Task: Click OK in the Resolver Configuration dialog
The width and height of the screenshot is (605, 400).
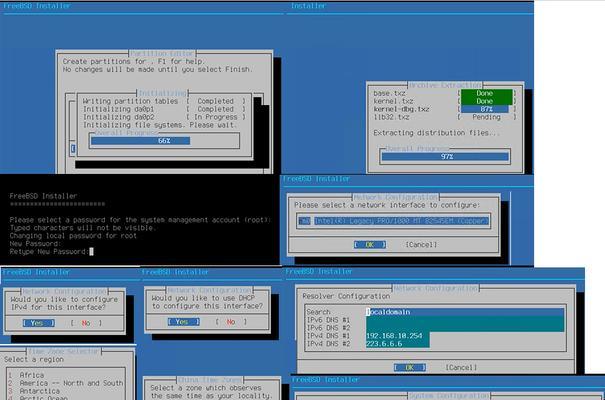Action: [410, 368]
